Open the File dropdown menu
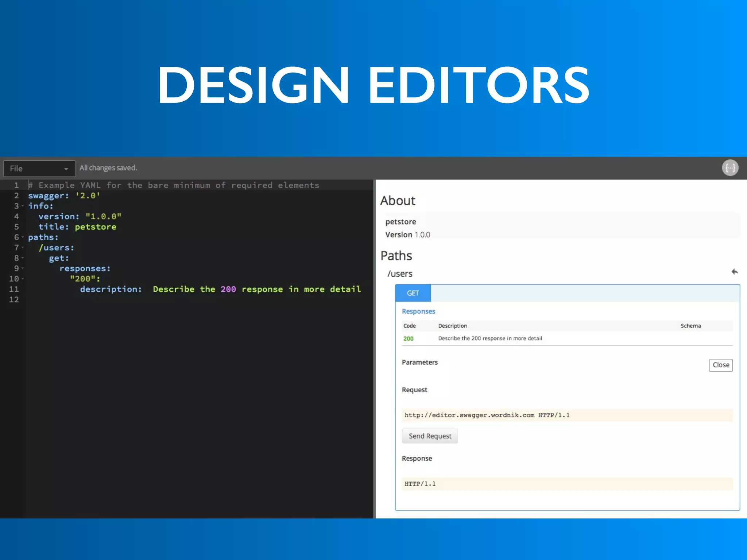Image resolution: width=747 pixels, height=560 pixels. point(39,168)
